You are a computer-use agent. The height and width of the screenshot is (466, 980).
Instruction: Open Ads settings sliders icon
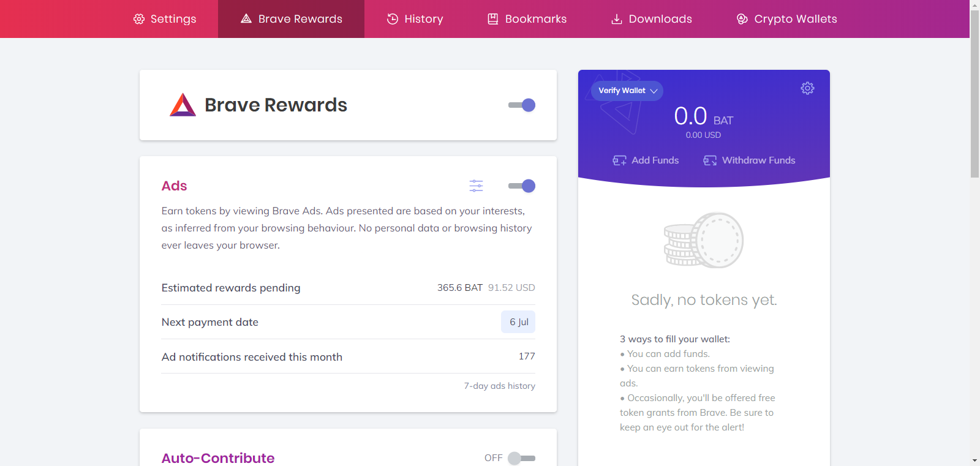(x=476, y=186)
